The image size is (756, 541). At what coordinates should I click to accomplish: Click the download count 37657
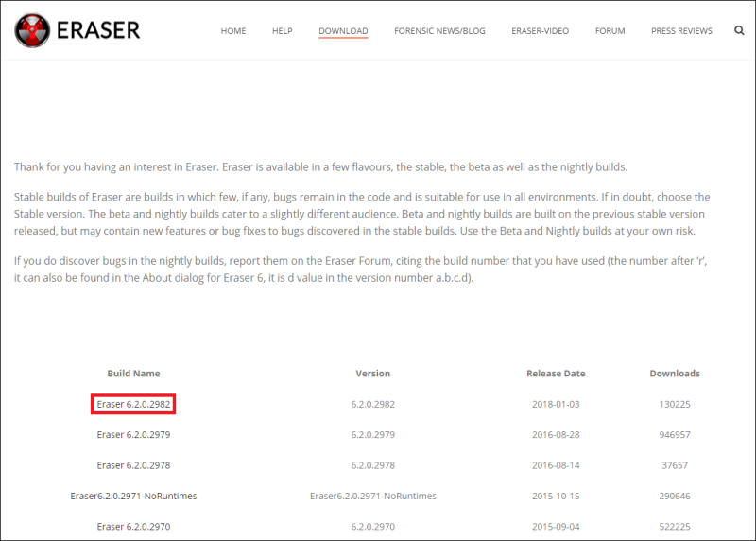click(x=675, y=465)
